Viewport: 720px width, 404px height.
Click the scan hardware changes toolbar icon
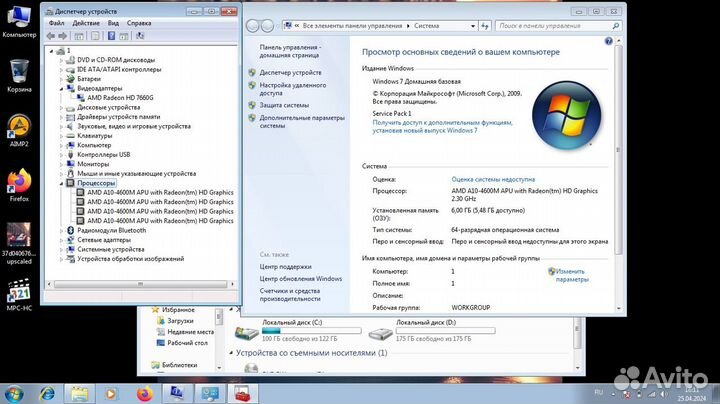click(x=140, y=36)
